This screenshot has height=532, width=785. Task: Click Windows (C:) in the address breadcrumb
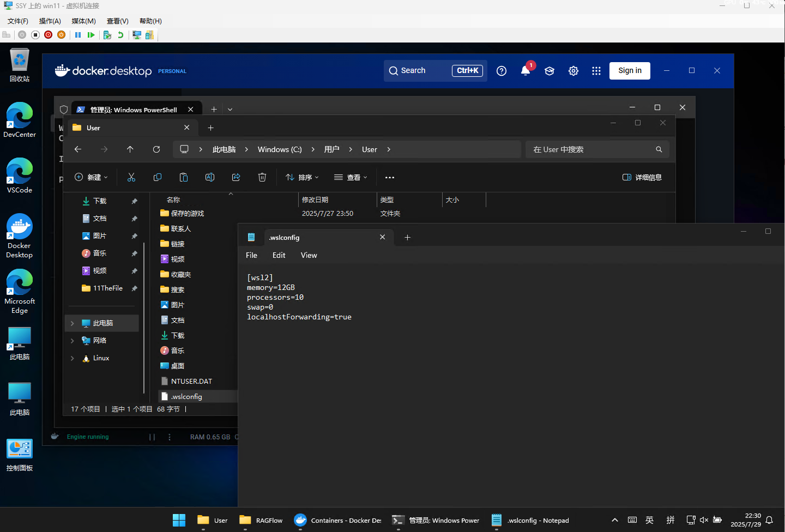[280, 149]
